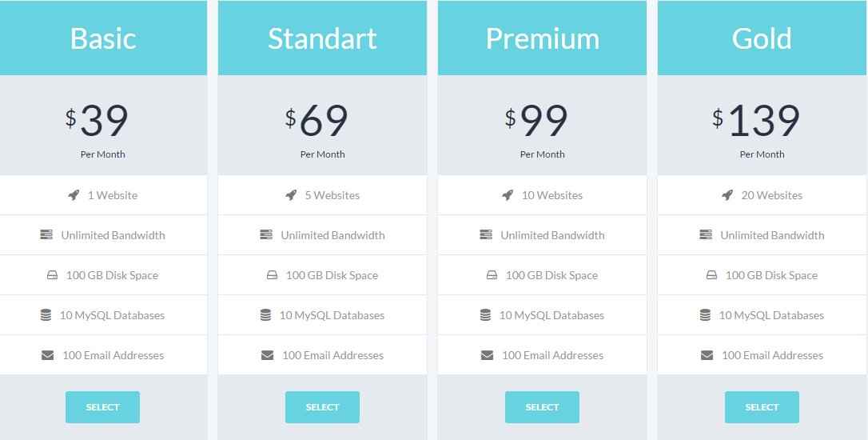Click the envelope icon in Premium plan
This screenshot has height=440, width=868.
(x=487, y=355)
